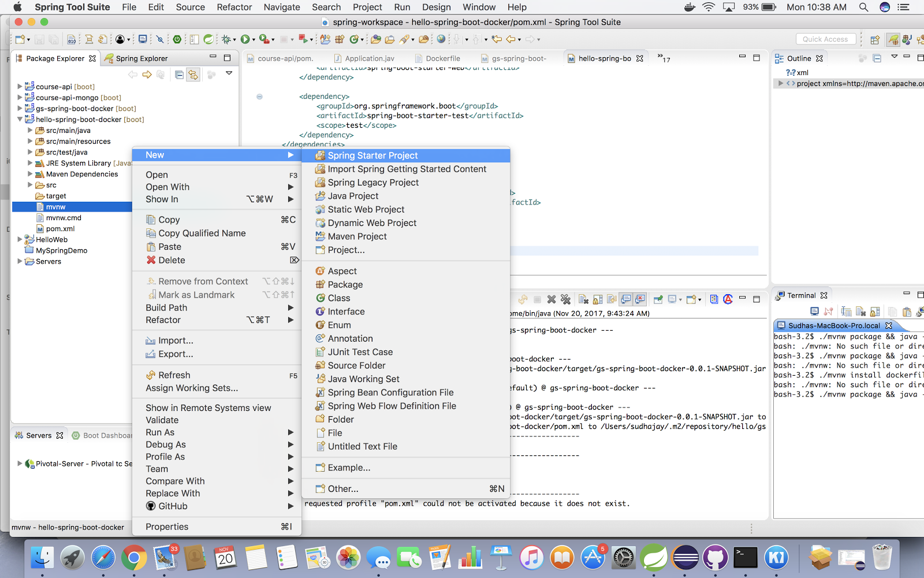924x578 pixels.
Task: Open Properties from the context menu
Action: coord(167,527)
